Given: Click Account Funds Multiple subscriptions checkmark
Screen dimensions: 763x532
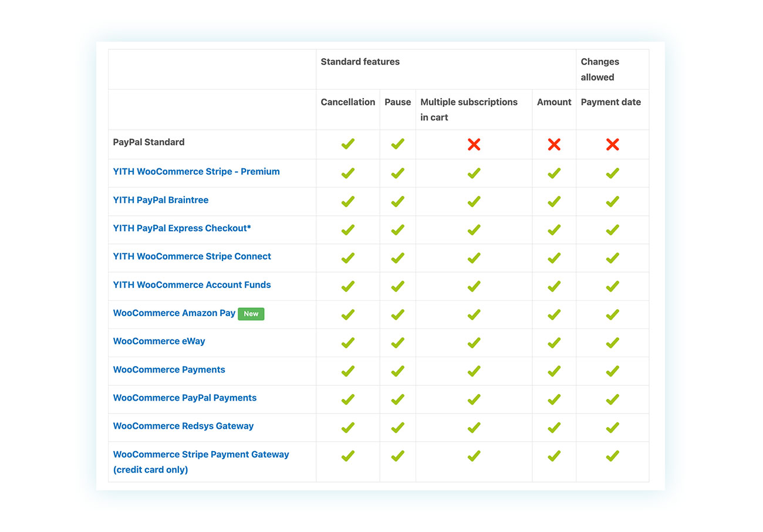Looking at the screenshot, I should coord(474,286).
